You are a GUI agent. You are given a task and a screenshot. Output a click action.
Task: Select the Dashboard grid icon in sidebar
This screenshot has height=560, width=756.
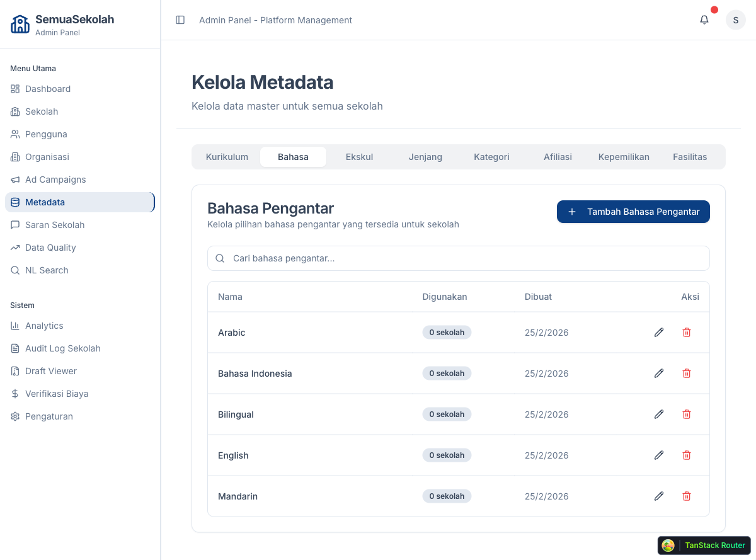pos(14,89)
